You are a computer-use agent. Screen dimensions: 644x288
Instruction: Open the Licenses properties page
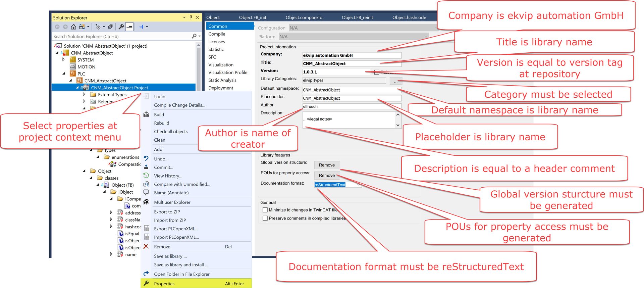pyautogui.click(x=217, y=42)
